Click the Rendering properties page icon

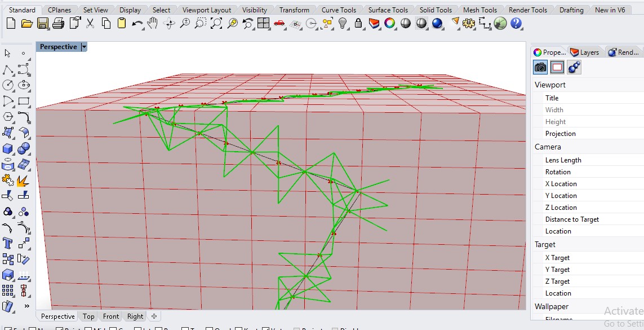pos(557,67)
